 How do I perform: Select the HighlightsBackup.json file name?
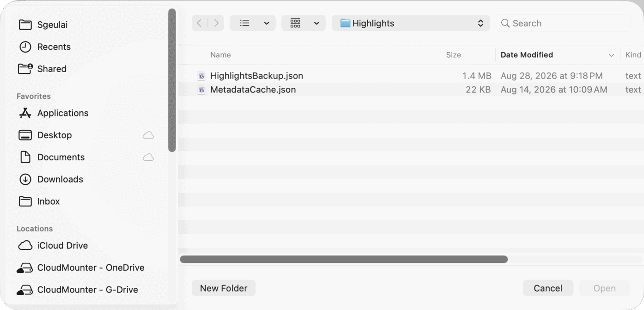tap(256, 76)
